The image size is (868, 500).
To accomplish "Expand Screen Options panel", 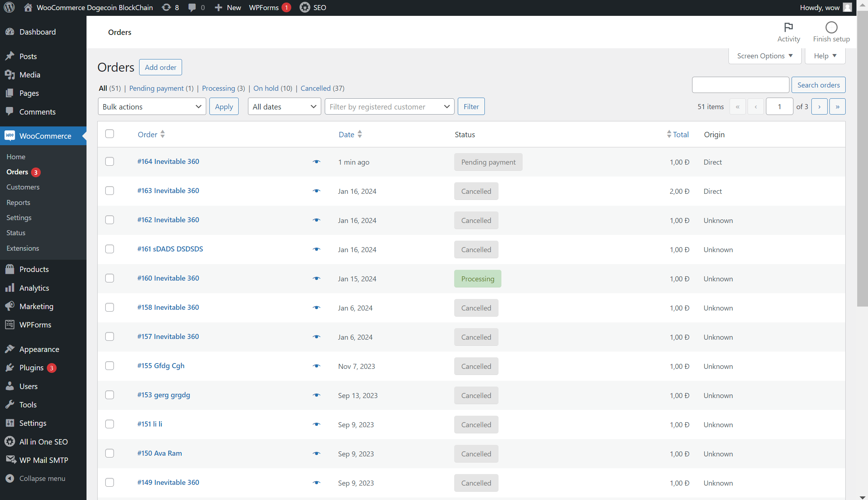I will pos(765,56).
